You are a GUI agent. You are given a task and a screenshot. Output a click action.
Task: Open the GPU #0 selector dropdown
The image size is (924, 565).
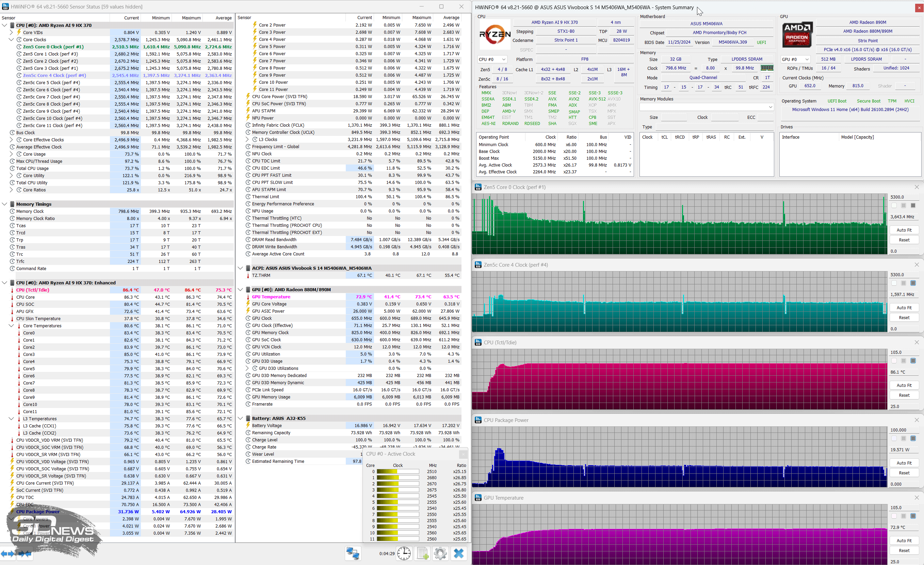[x=795, y=59]
